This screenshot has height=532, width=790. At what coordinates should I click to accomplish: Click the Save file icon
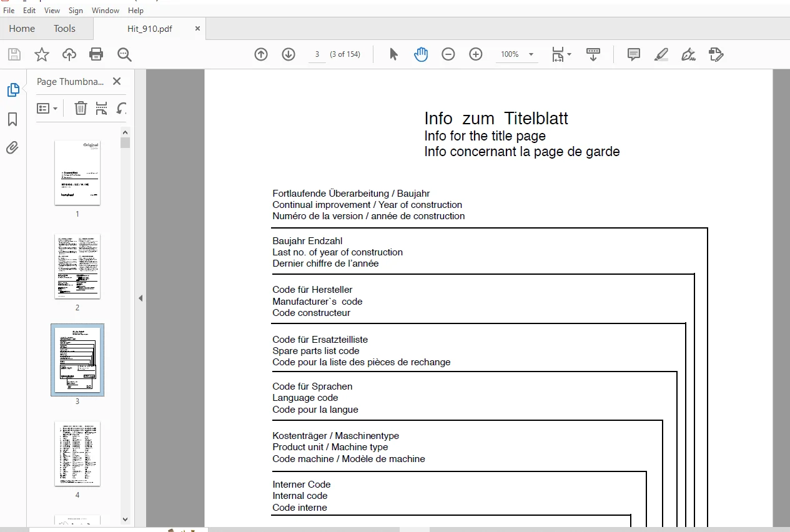[14, 54]
